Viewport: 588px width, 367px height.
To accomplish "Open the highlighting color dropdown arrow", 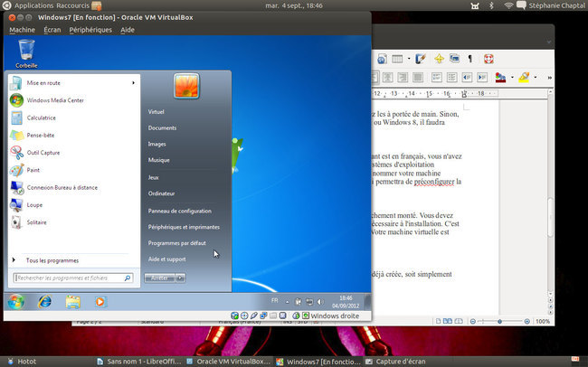I will coord(536,78).
